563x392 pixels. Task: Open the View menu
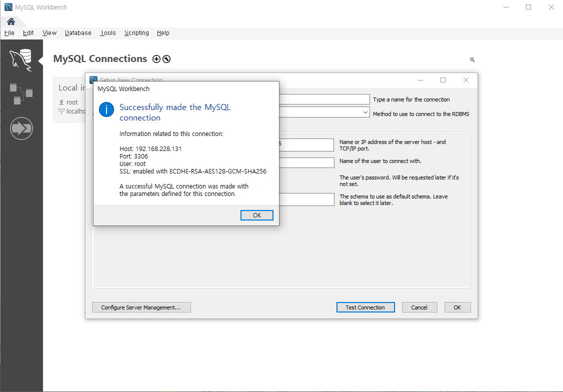pos(49,32)
